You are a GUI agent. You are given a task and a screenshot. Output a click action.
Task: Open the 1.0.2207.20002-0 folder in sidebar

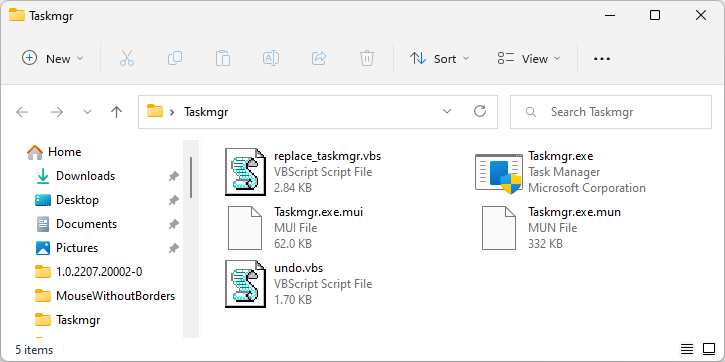coord(88,272)
